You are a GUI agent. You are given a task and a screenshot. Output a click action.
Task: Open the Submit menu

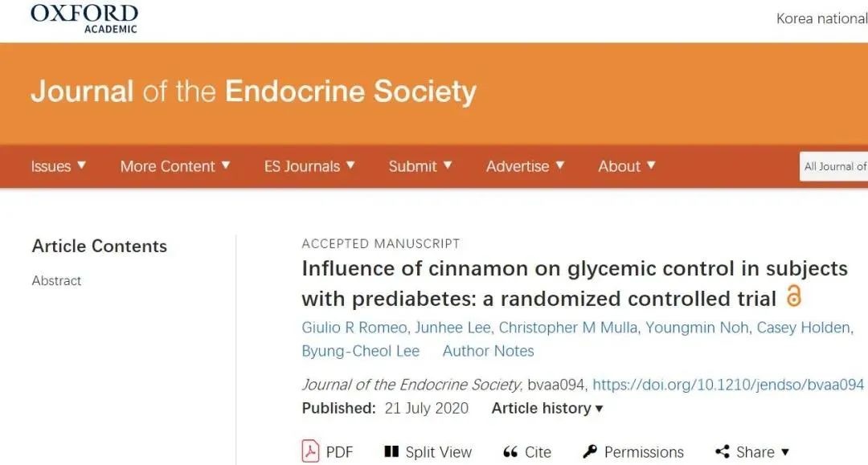click(420, 166)
